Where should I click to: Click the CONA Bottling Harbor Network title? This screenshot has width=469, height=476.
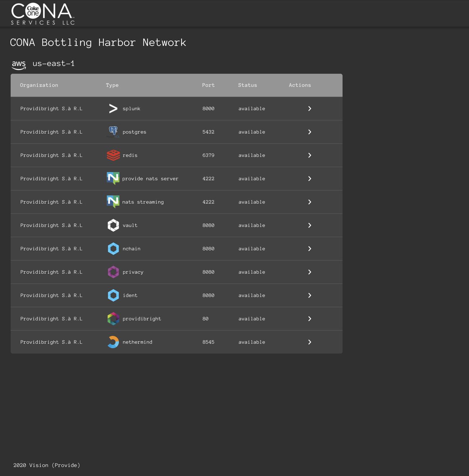98,42
